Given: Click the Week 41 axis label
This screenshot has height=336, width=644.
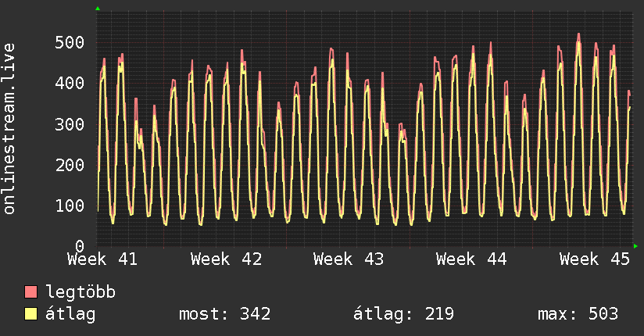Looking at the screenshot, I should tap(102, 259).
